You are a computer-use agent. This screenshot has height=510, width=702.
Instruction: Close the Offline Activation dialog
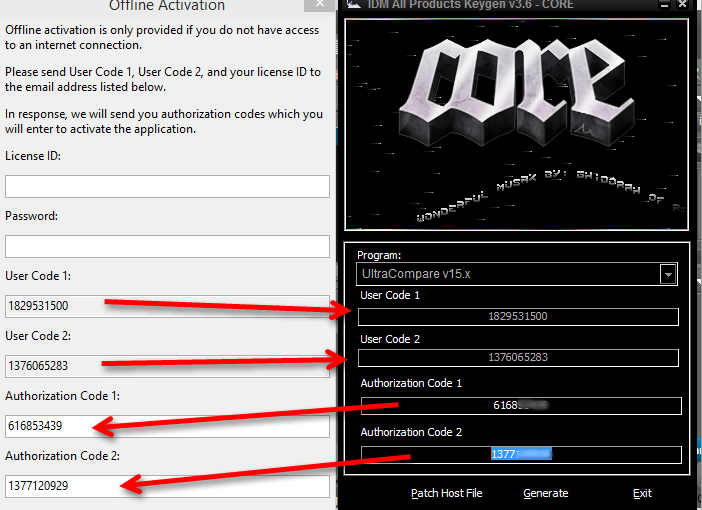click(320, 4)
